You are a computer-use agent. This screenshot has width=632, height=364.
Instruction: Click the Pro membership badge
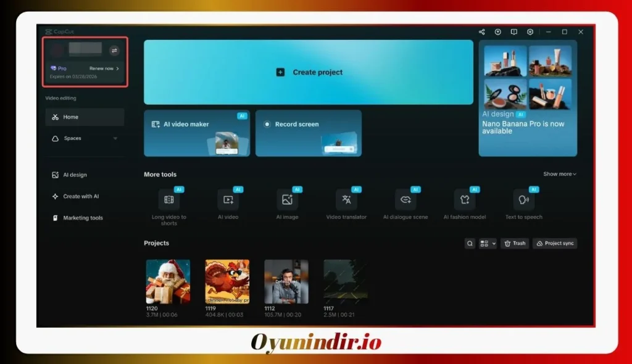pyautogui.click(x=59, y=68)
